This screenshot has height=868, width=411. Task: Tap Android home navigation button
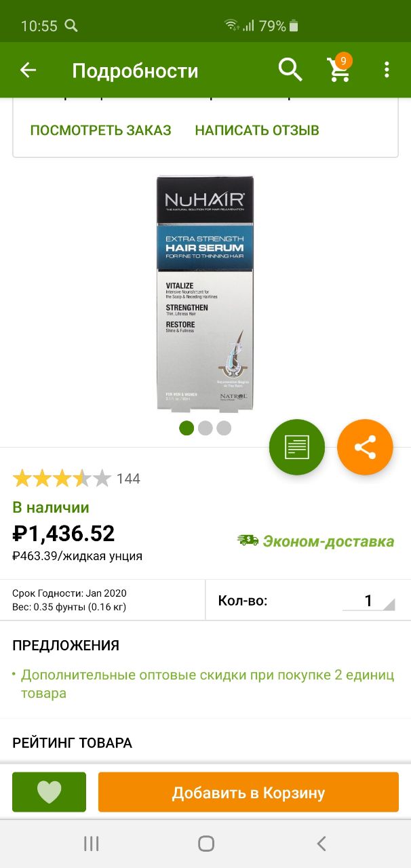[x=206, y=844]
